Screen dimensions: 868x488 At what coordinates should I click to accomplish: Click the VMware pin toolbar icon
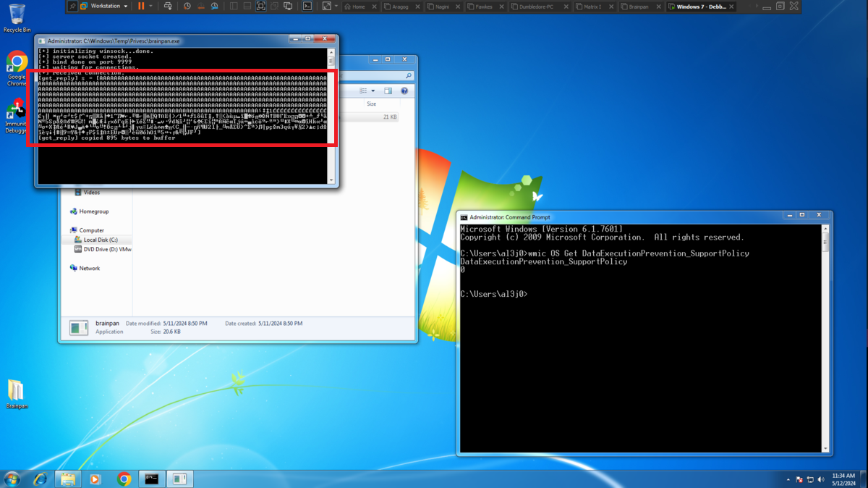[x=72, y=6]
